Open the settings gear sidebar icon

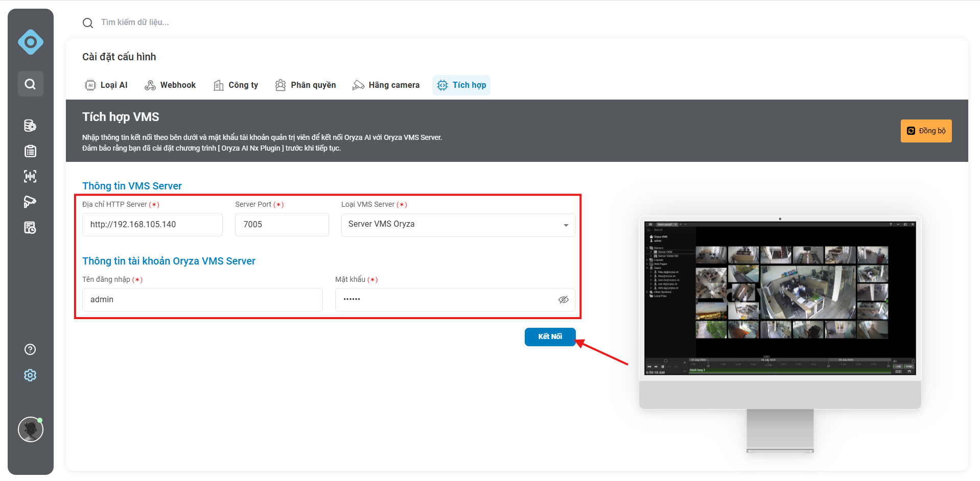[x=30, y=375]
